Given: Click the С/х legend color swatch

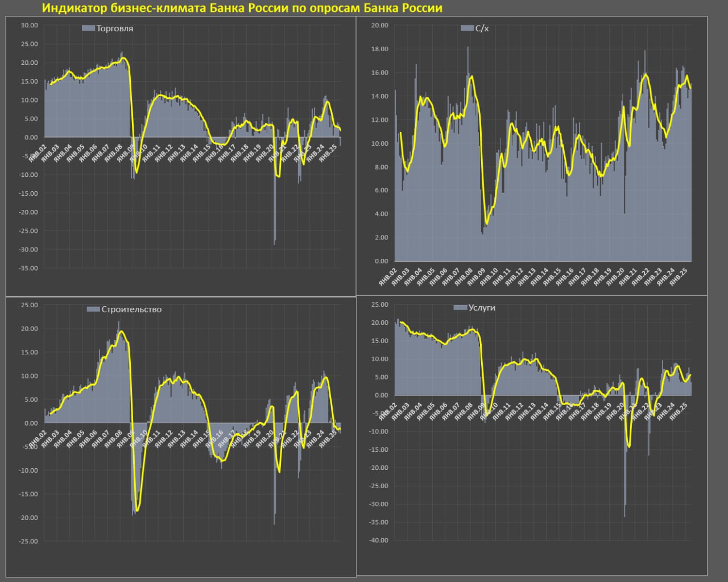Looking at the screenshot, I should tap(467, 28).
